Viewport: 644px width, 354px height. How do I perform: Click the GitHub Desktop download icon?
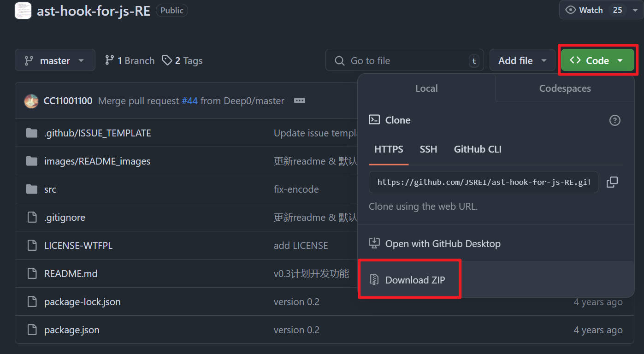coord(374,243)
